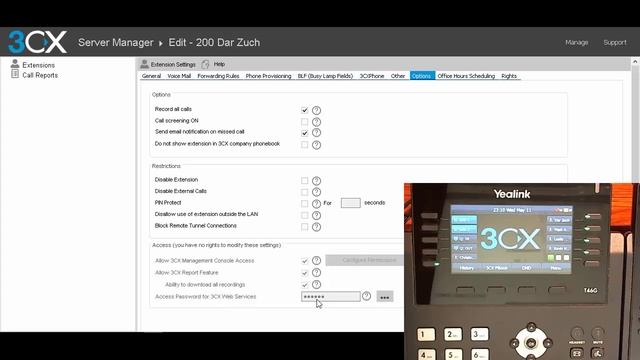Click the ellipsis button beside password field

385,296
